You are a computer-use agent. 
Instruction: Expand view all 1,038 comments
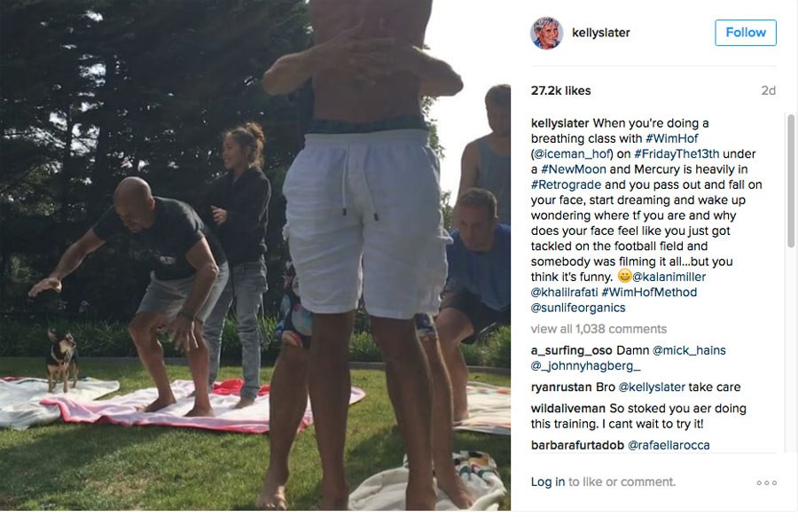coord(598,329)
